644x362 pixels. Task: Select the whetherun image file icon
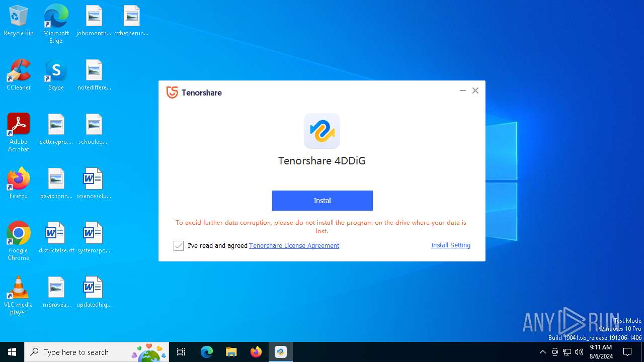pos(131,21)
